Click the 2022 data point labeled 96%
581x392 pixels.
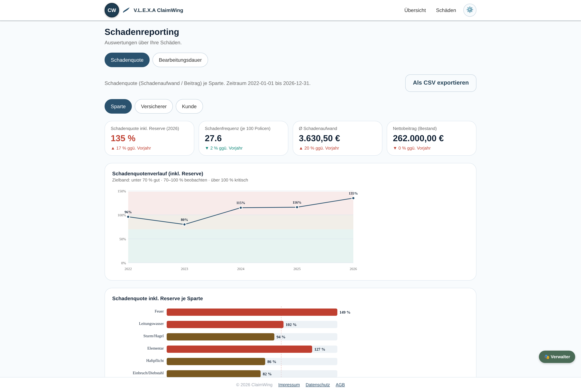coord(128,217)
